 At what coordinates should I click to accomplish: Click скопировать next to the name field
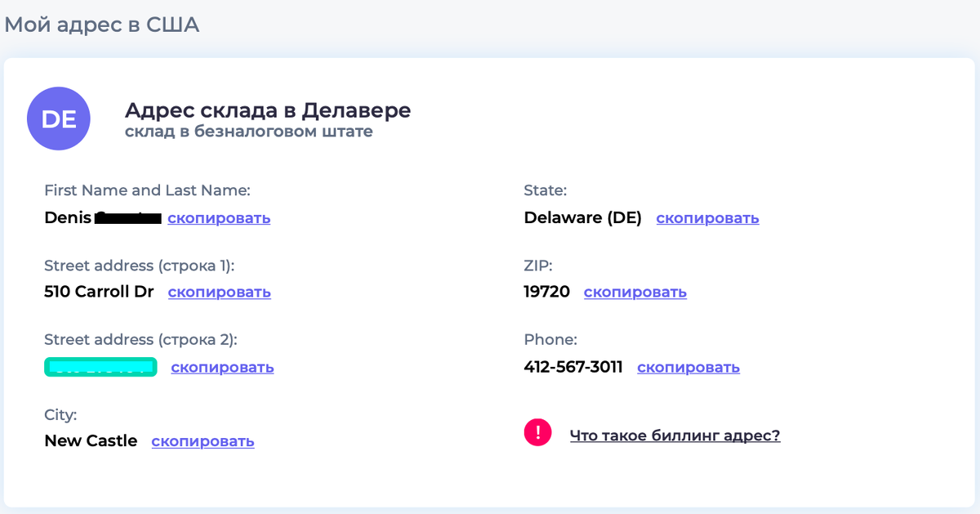219,217
